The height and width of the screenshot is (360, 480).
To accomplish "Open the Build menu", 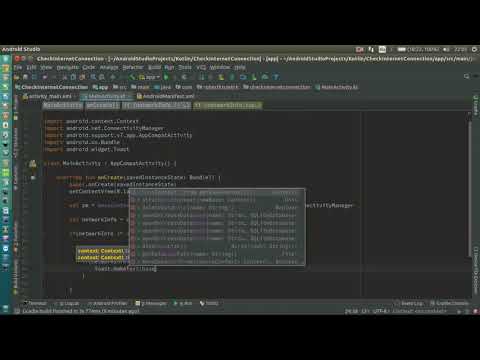I will pos(154,68).
